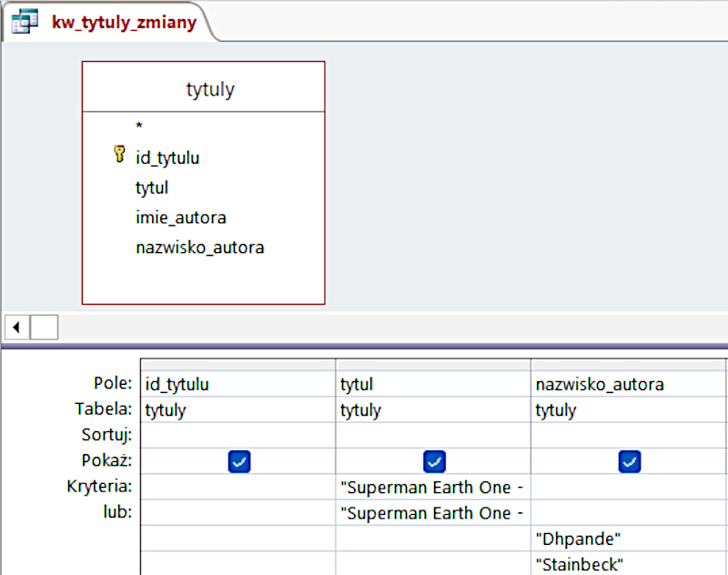
Task: Click the "Dhpande" criteria cell
Action: 628,539
